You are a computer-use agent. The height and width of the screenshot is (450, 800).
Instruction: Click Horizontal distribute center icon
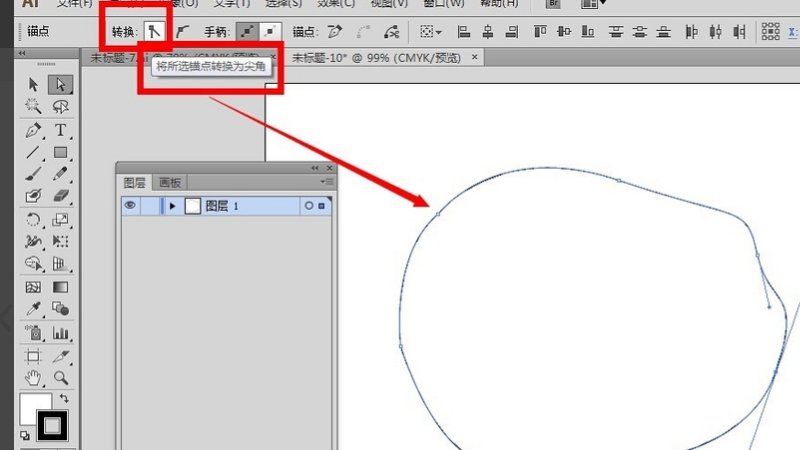click(715, 32)
